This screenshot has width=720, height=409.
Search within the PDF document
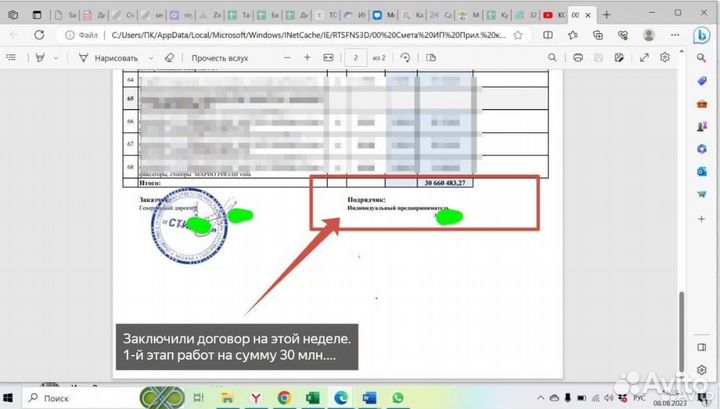click(552, 57)
